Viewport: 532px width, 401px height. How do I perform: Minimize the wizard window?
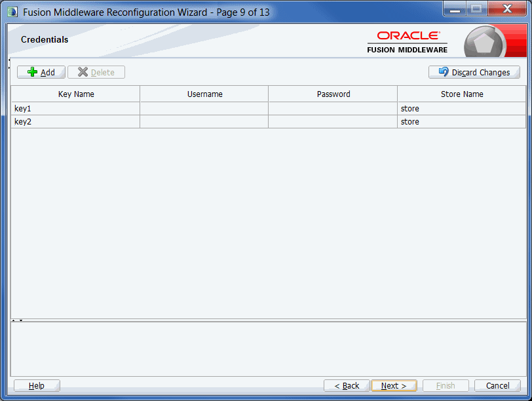(455, 9)
